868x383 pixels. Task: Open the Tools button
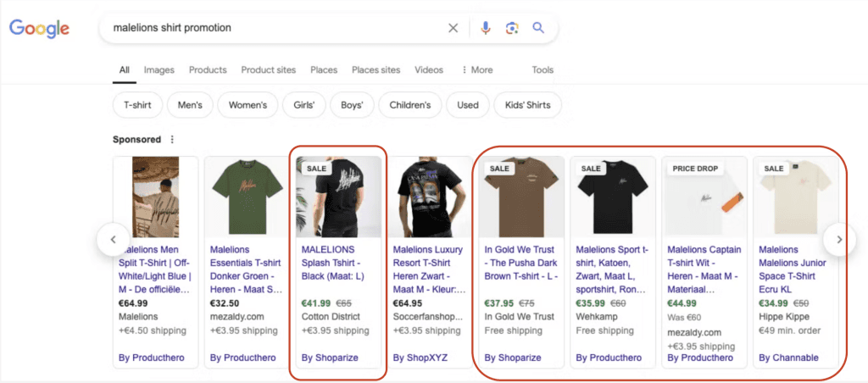542,70
